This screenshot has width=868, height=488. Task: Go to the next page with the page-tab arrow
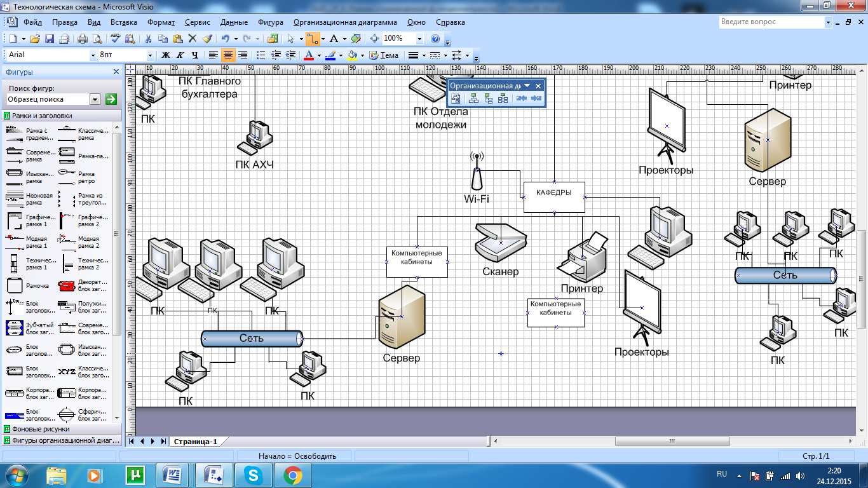coord(153,441)
